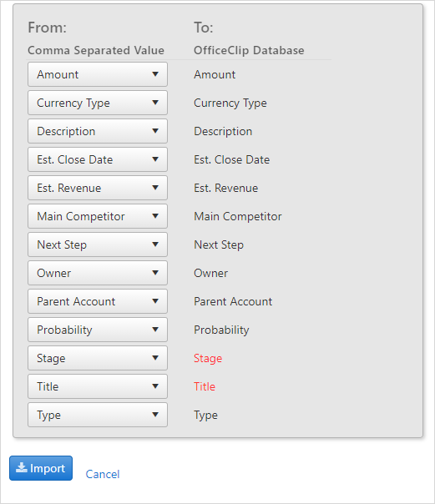Viewport: 435px width, 504px height.
Task: Expand the Est. Close Date dropdown
Action: [x=98, y=159]
